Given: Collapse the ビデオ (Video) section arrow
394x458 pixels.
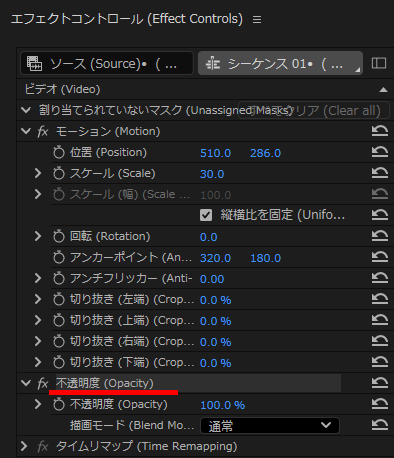Looking at the screenshot, I should point(383,90).
